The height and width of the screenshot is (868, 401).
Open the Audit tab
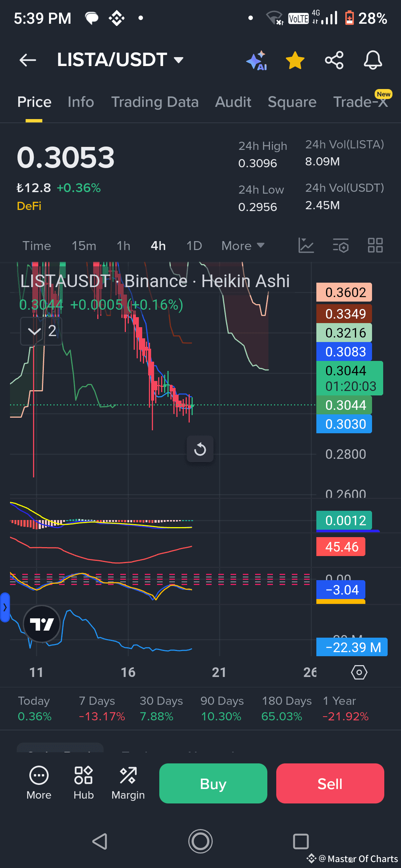(233, 102)
